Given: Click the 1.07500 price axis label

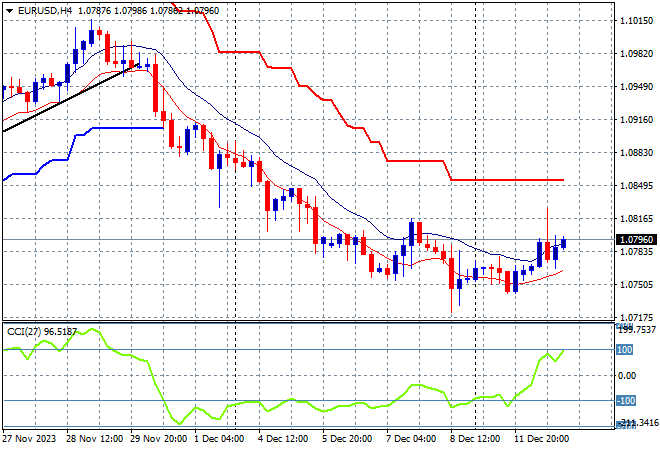Looking at the screenshot, I should click(x=632, y=285).
